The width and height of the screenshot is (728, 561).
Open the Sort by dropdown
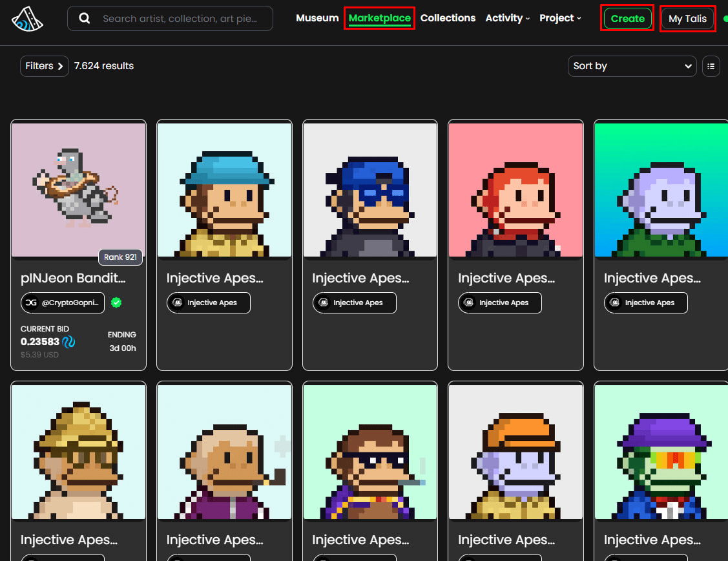[632, 66]
